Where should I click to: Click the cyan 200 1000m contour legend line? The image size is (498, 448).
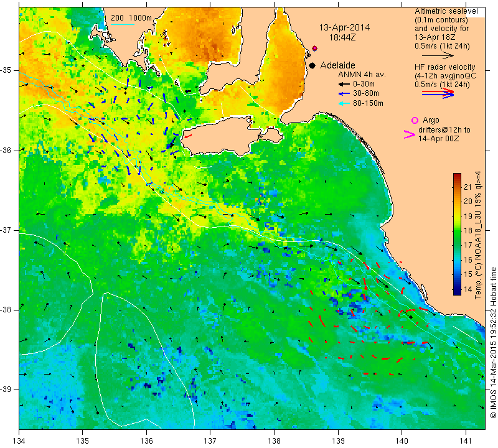[123, 24]
